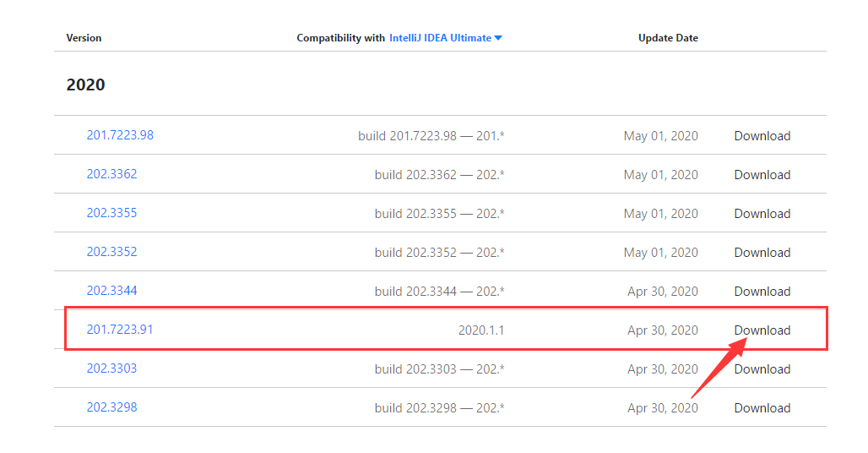
Task: Download build 202.3303
Action: pos(762,368)
